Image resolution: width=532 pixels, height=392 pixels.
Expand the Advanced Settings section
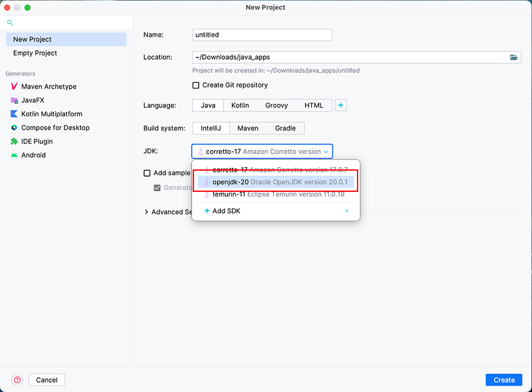tap(147, 212)
